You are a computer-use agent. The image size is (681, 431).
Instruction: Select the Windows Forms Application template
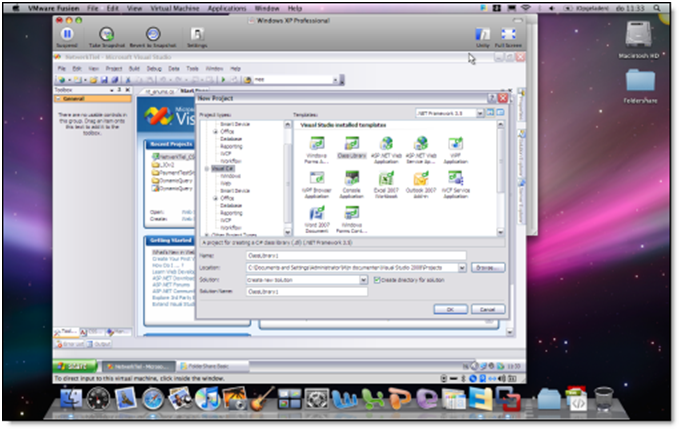point(317,149)
